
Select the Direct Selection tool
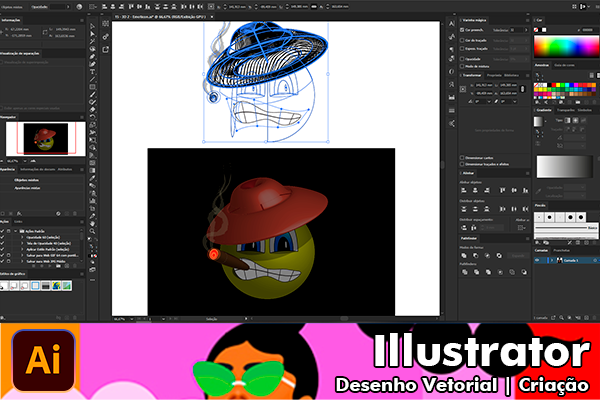[x=93, y=34]
